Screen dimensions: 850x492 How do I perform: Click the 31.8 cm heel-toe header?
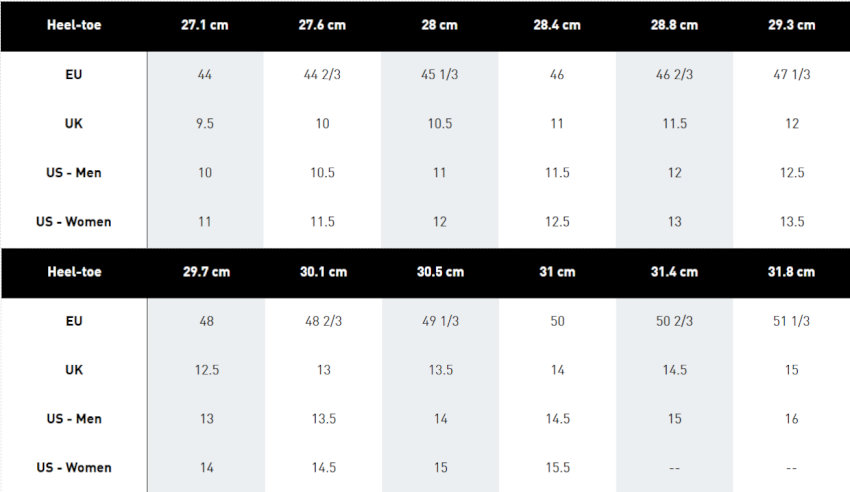coord(791,272)
